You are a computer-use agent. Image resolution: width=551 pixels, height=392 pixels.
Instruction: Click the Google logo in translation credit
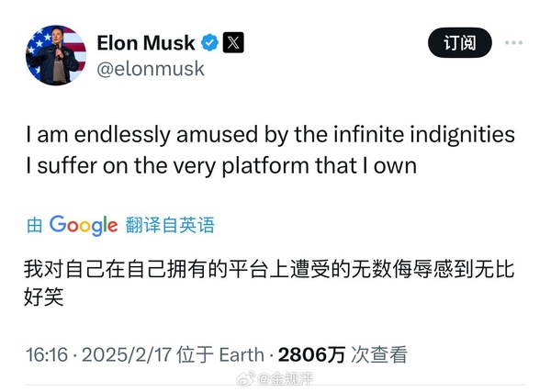[84, 225]
